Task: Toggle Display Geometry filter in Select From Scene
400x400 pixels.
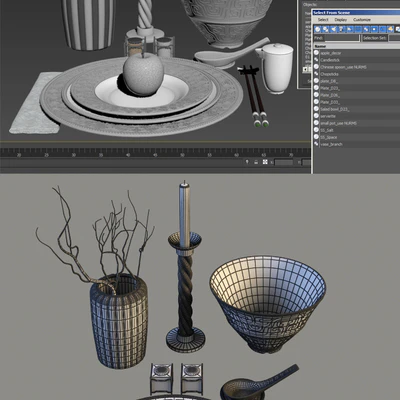Action: 318,29
